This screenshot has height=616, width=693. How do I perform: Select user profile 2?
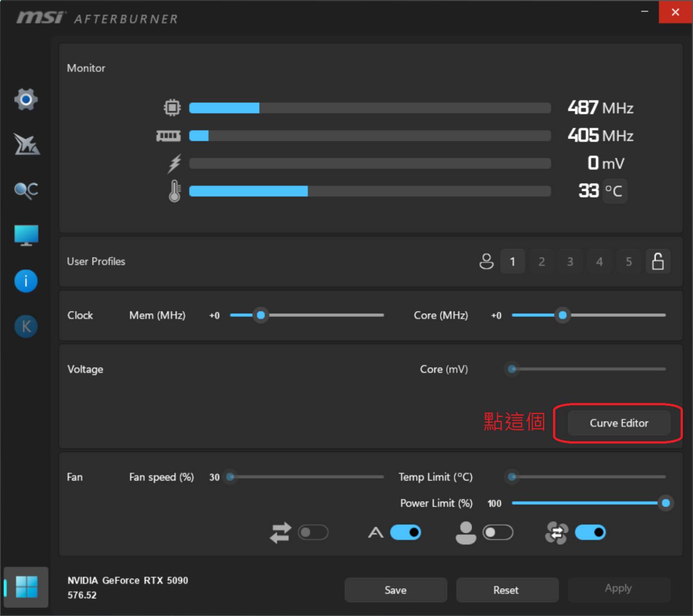coord(541,262)
